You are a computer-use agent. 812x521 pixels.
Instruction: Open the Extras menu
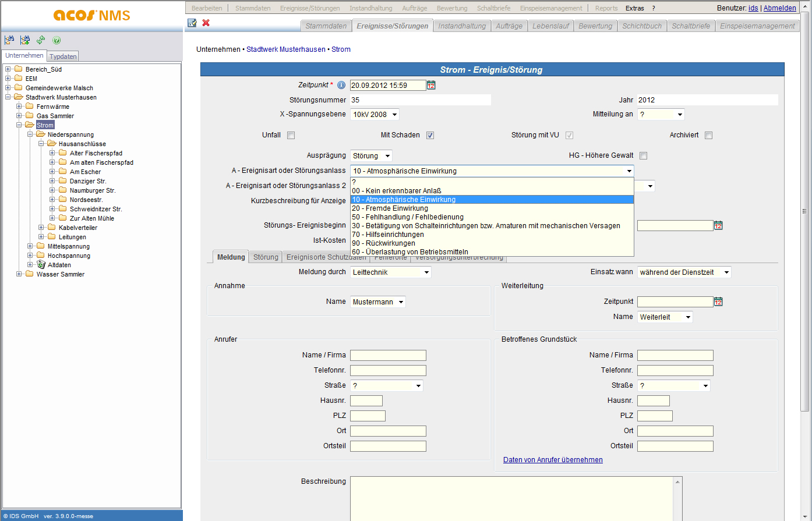[634, 8]
